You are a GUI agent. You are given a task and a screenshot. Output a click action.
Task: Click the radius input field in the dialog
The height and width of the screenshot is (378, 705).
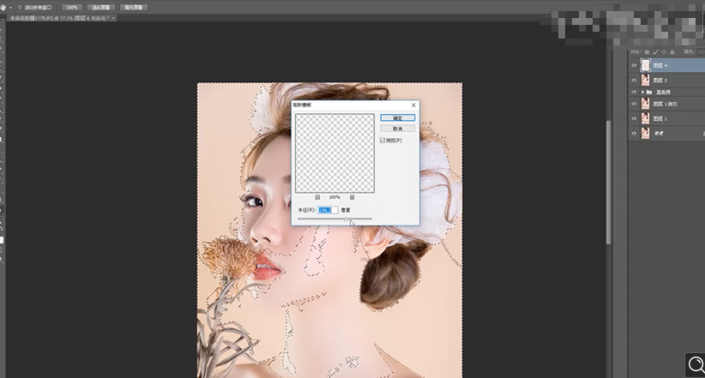328,210
